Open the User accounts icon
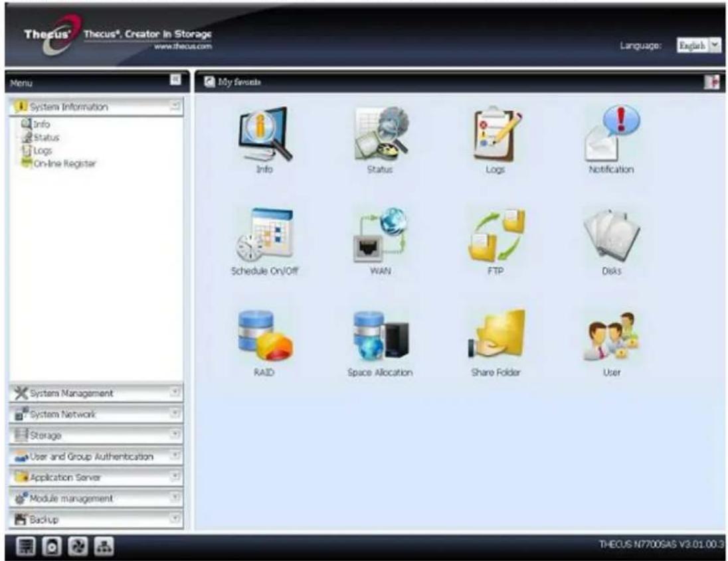Viewport: 728px width, 561px height. [611, 339]
